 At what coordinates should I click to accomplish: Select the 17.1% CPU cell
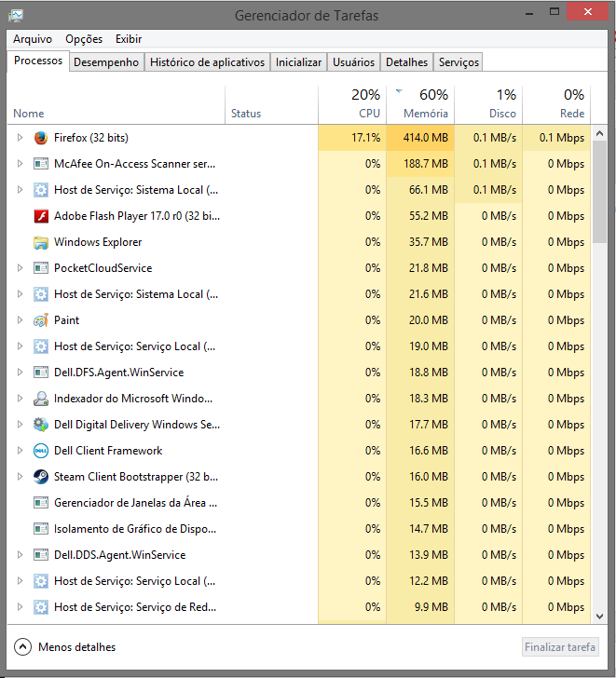(352, 138)
